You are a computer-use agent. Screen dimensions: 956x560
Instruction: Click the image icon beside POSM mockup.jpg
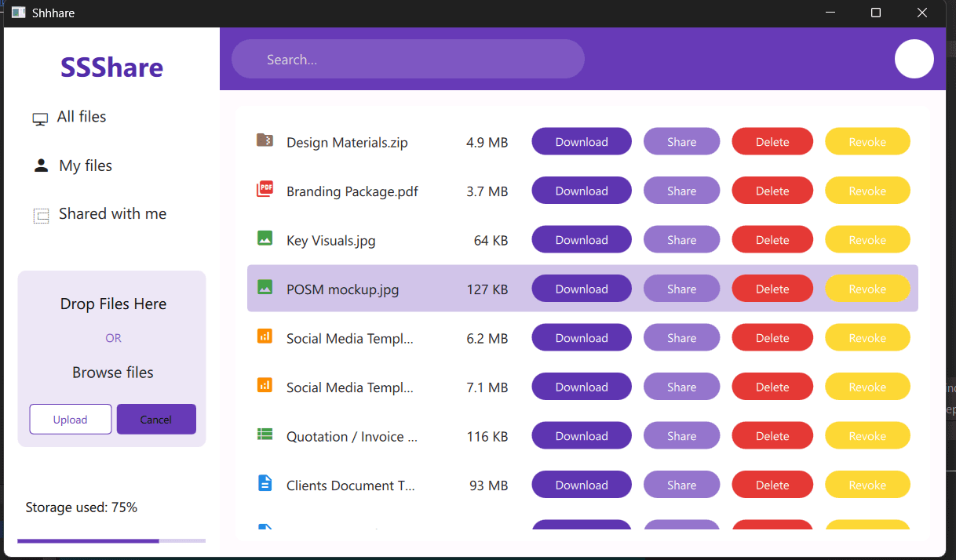coord(265,287)
